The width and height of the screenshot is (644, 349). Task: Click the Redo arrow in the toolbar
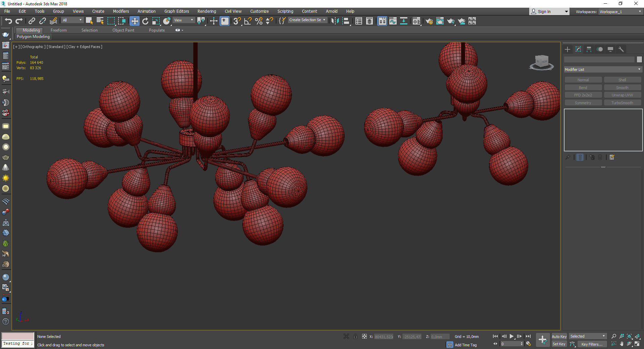(x=19, y=21)
